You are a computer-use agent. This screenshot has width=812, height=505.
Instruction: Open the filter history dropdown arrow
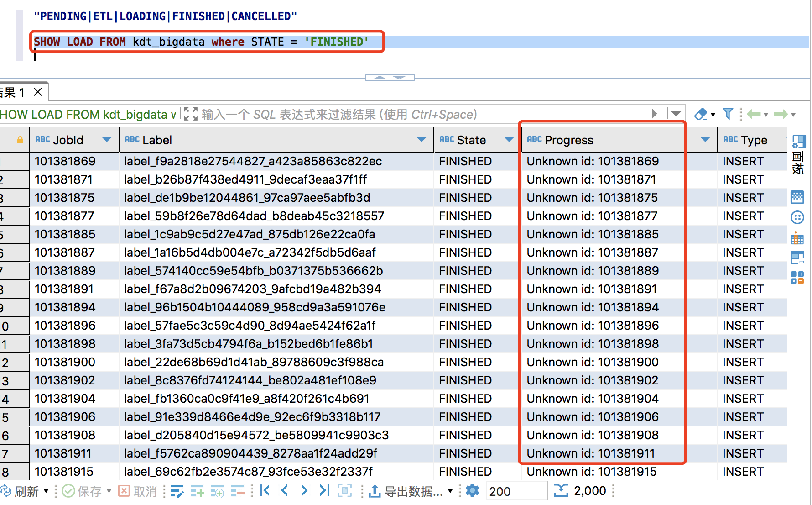point(676,114)
